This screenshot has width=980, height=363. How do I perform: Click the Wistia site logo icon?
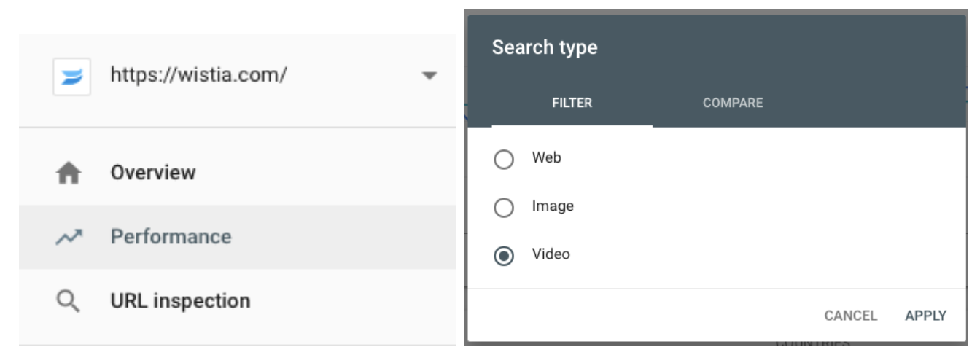click(71, 77)
